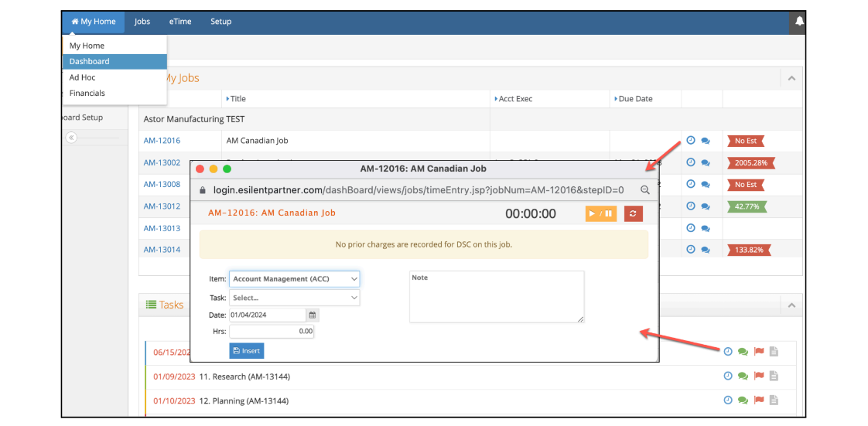The width and height of the screenshot is (868, 426).
Task: Open the Task Select... dropdown
Action: click(x=295, y=298)
